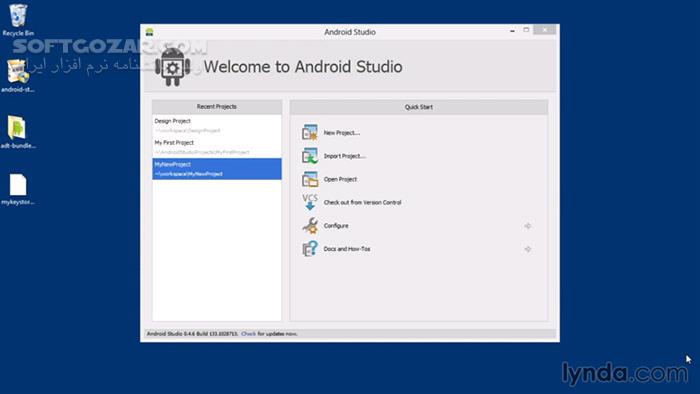700x394 pixels.
Task: Click the New Project icon
Action: (x=310, y=133)
